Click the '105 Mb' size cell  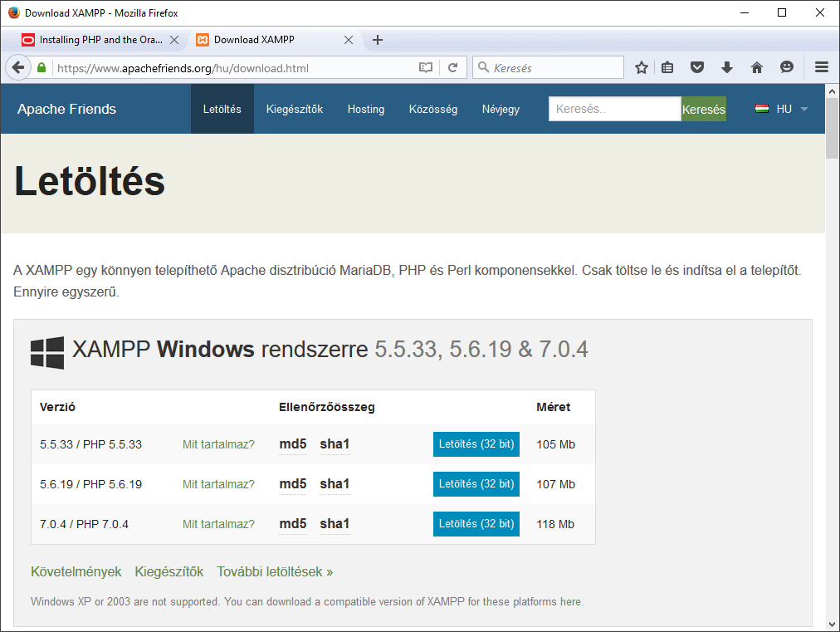point(555,444)
